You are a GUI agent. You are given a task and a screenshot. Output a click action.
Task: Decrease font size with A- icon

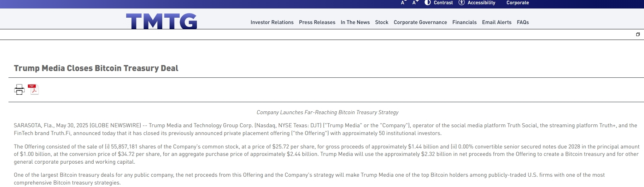(x=403, y=2)
